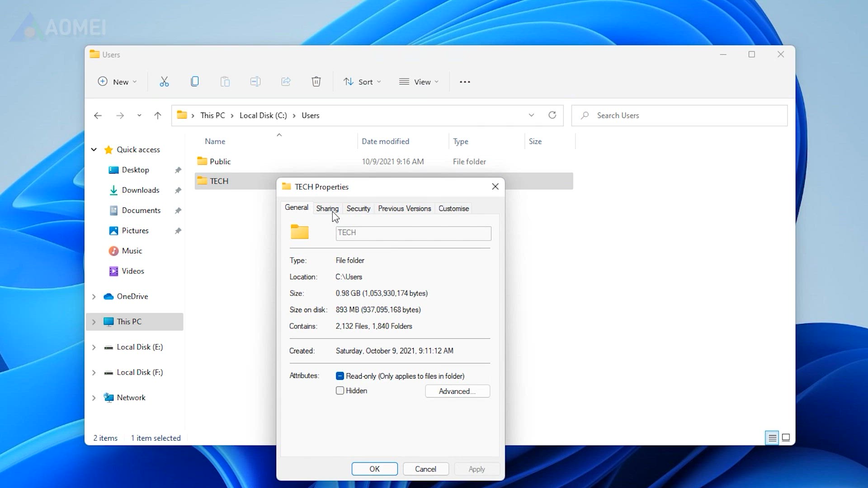Go up one folder level arrow
The height and width of the screenshot is (488, 868).
(158, 116)
